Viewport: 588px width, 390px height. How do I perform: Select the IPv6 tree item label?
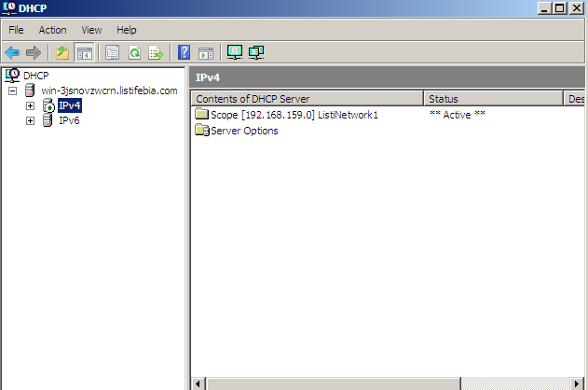(x=69, y=120)
